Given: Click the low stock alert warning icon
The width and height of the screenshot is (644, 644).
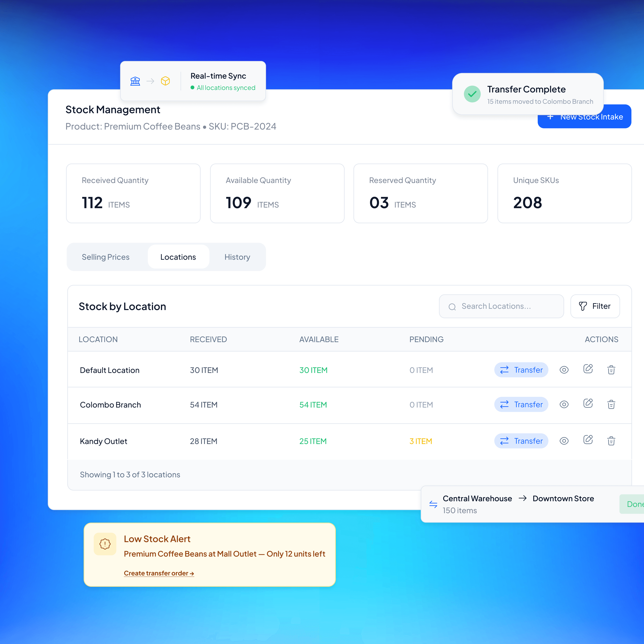Looking at the screenshot, I should (x=105, y=544).
